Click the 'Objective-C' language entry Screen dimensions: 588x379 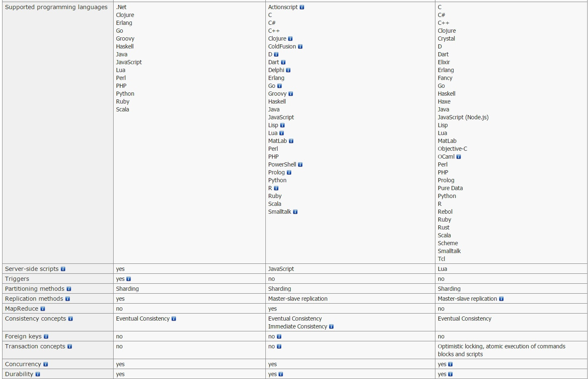452,149
